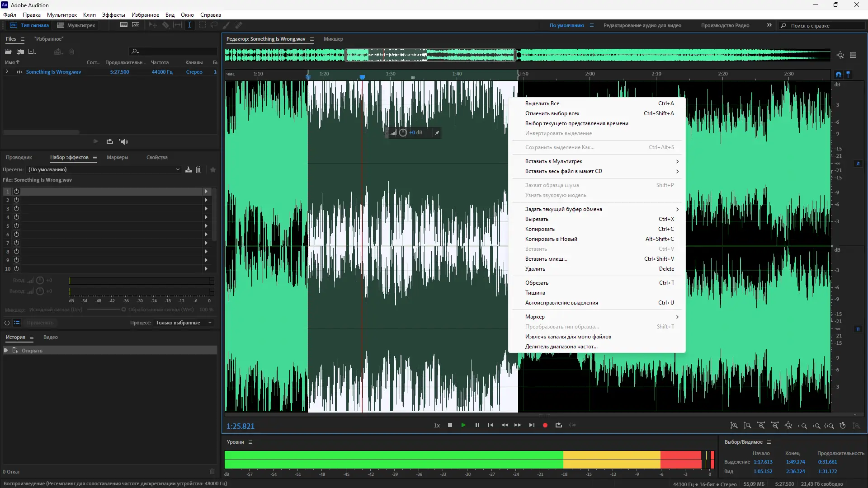Toggle effects rack main power button
This screenshot has height=488, width=868.
click(7, 323)
